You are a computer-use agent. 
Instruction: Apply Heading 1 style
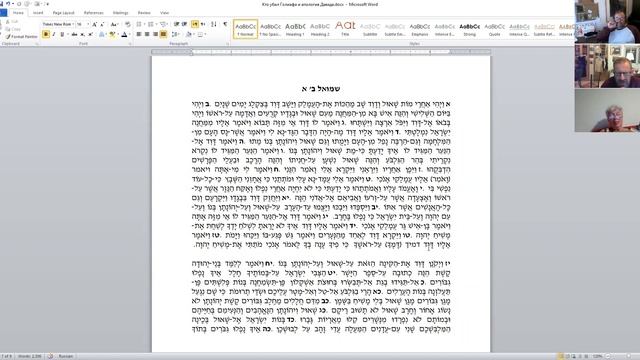295,29
